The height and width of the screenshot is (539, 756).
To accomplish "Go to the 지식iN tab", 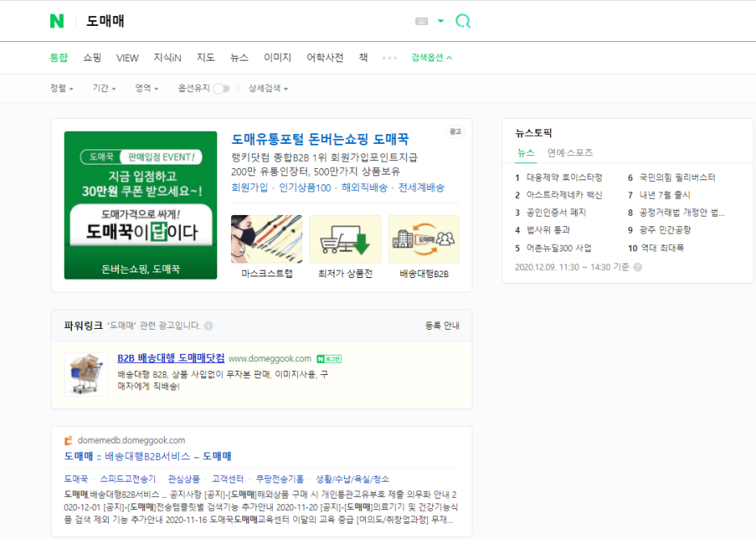I will pyautogui.click(x=167, y=58).
